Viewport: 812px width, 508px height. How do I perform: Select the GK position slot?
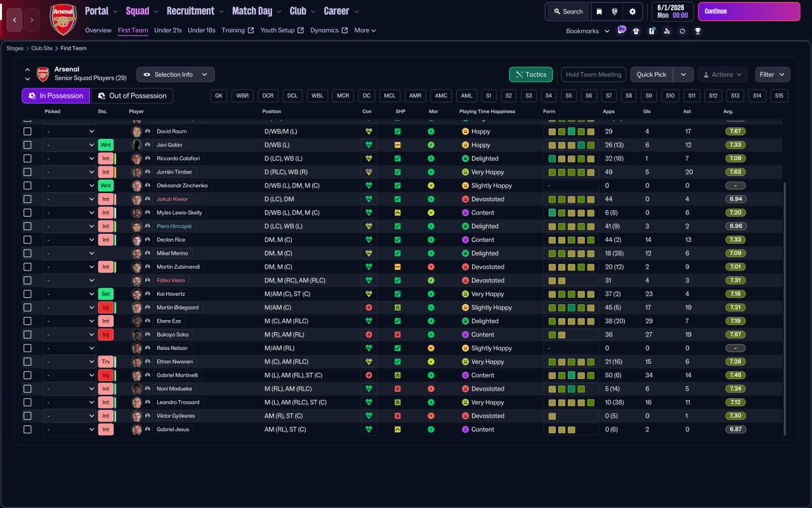click(x=219, y=96)
